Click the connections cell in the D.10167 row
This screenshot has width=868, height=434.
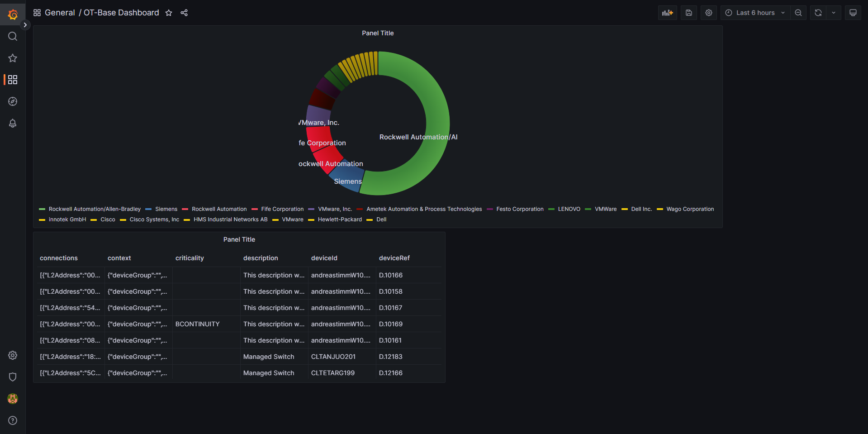click(x=70, y=308)
